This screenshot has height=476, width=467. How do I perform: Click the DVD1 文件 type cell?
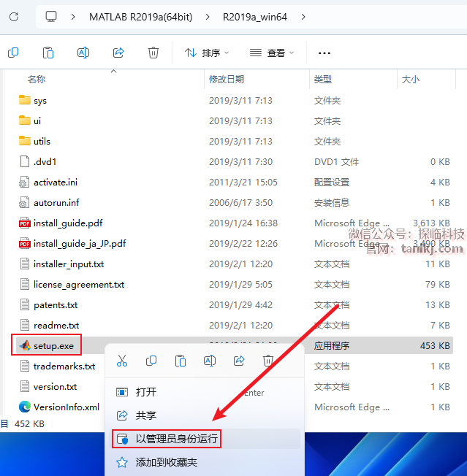[x=336, y=162]
